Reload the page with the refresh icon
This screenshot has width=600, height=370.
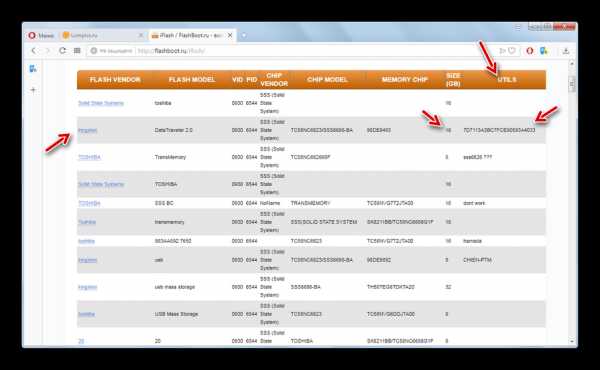(x=62, y=51)
